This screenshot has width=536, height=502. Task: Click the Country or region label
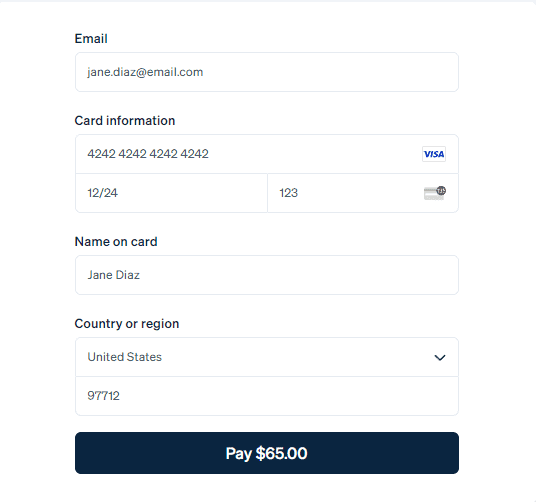(x=127, y=324)
